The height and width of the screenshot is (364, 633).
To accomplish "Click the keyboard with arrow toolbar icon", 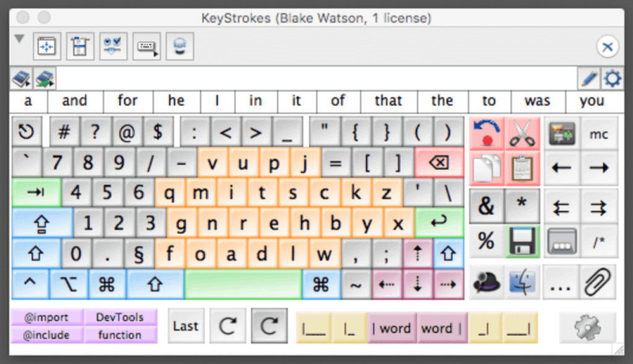I will click(147, 46).
